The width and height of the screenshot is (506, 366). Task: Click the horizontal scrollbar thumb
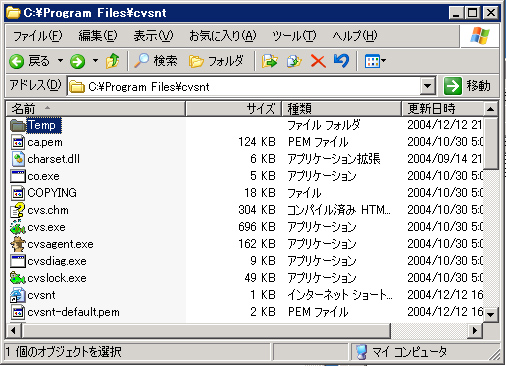tap(206, 330)
